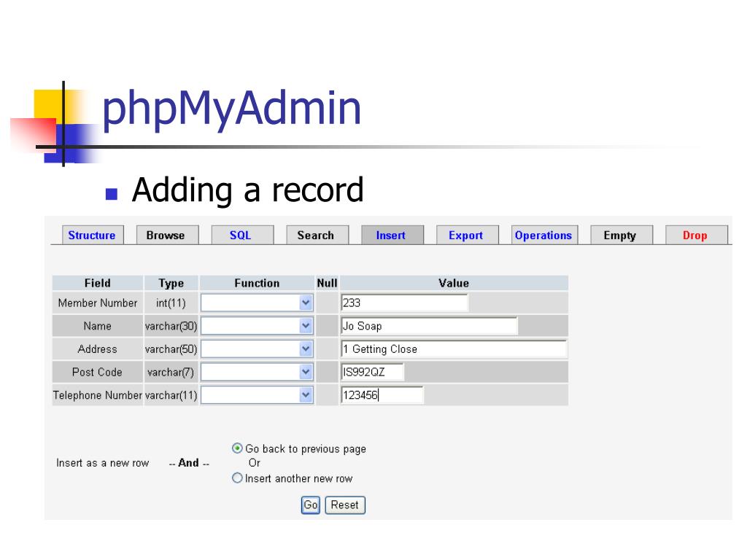Click the 'Post Code' field label

97,372
